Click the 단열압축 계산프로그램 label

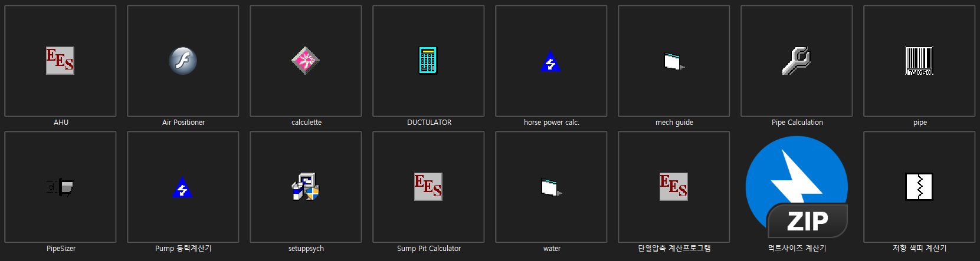(674, 249)
